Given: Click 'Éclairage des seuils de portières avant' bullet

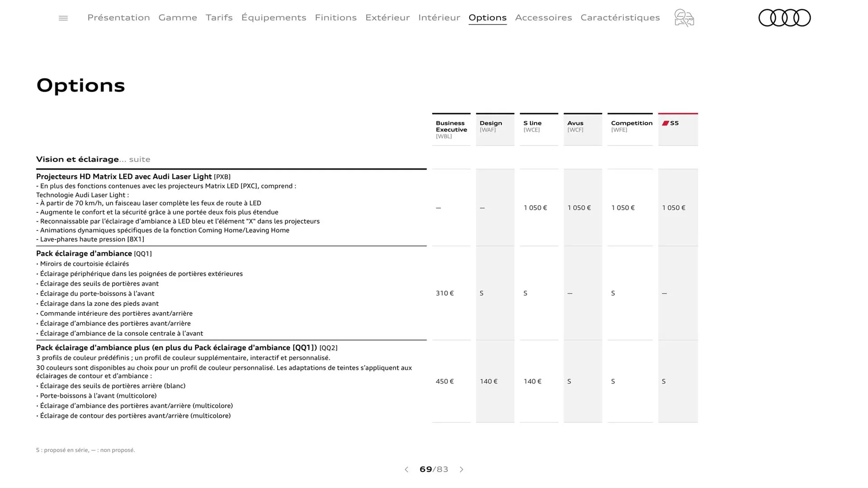Looking at the screenshot, I should click(98, 284).
